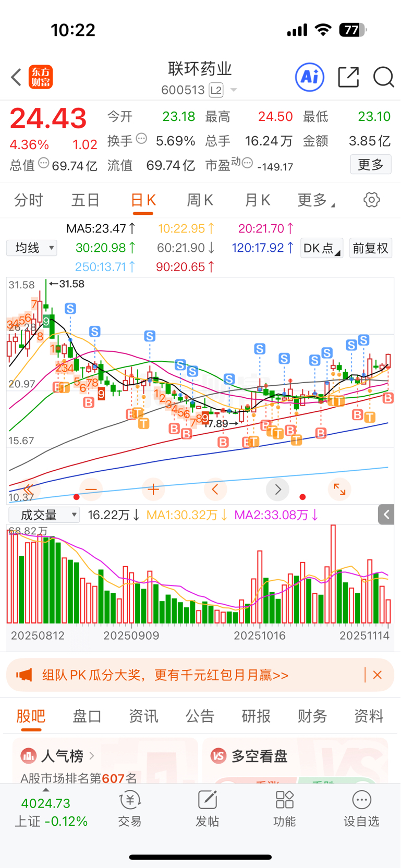Viewport: 401px width, 868px height.
Task: Tap the double-left rewind chart icon
Action: (x=28, y=490)
